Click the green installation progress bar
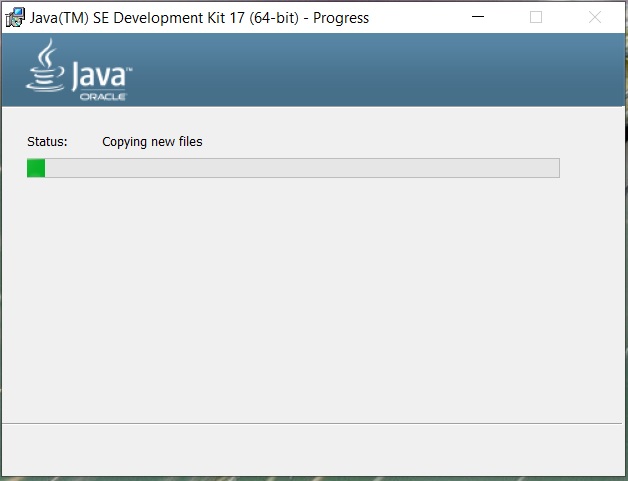The width and height of the screenshot is (628, 481). pyautogui.click(x=293, y=168)
